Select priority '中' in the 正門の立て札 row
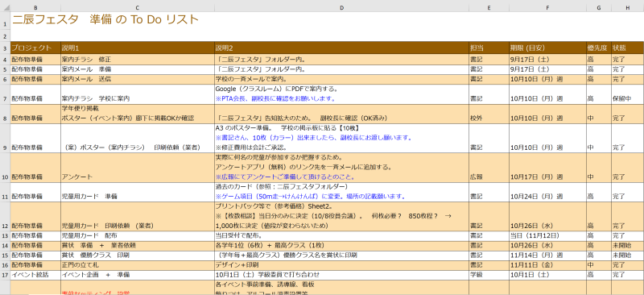Screen dimensions: 644x295 tap(599, 265)
